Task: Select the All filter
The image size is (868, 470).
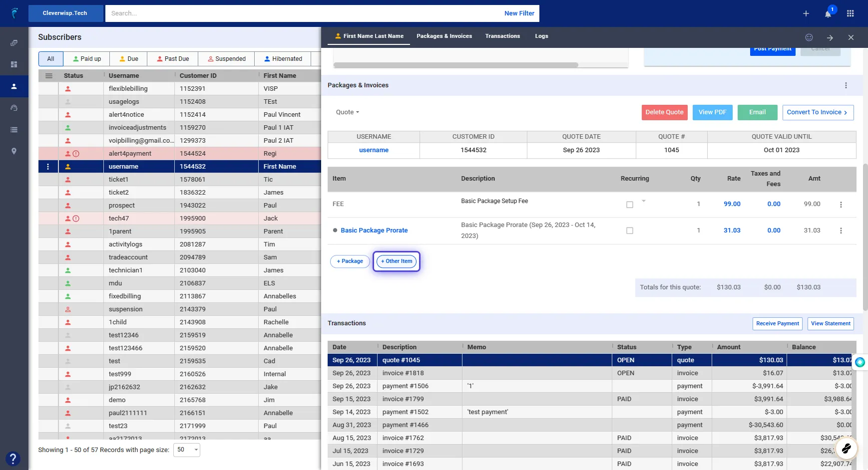Action: pyautogui.click(x=50, y=59)
